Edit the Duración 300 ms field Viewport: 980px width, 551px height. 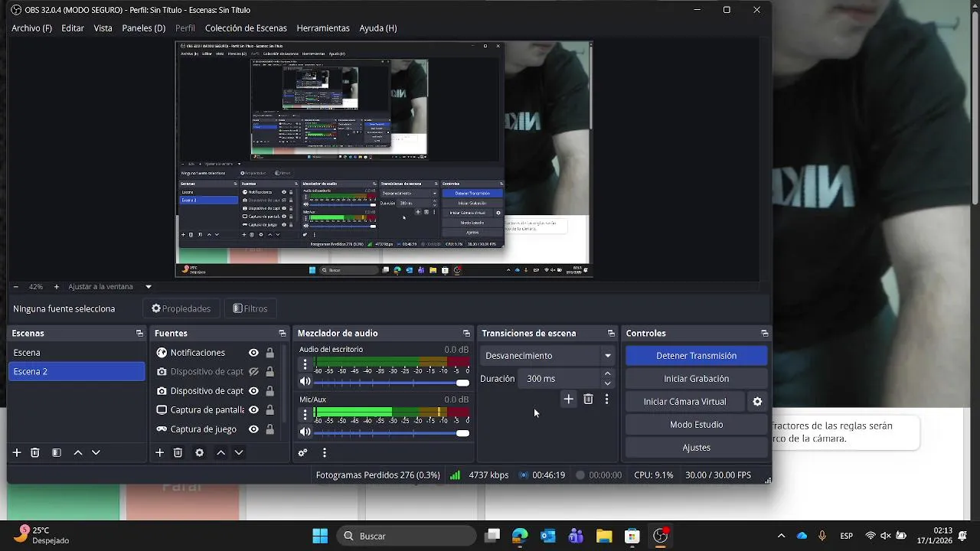[559, 379]
